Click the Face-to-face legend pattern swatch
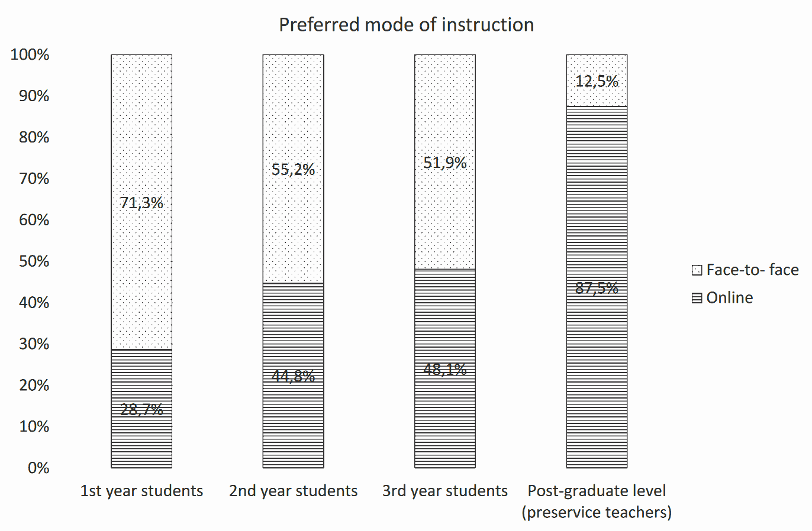Viewport: 812px width, 531px height. point(697,270)
